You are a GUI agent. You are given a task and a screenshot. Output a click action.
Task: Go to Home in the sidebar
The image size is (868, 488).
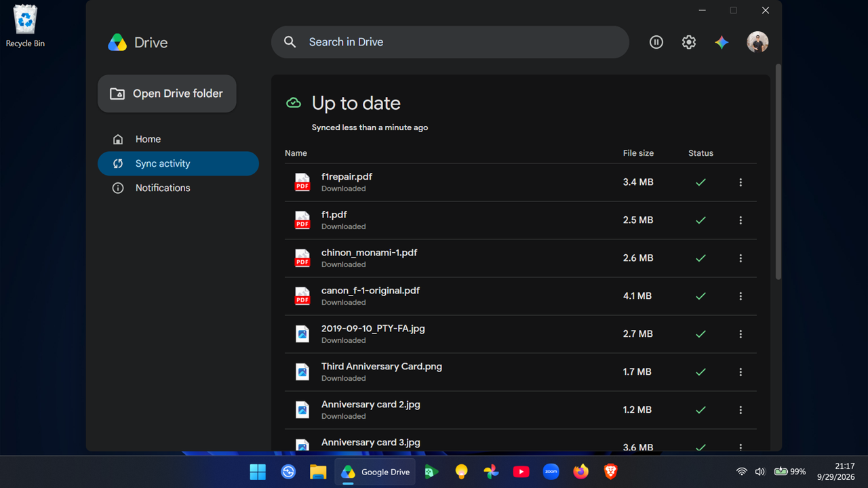pos(178,139)
